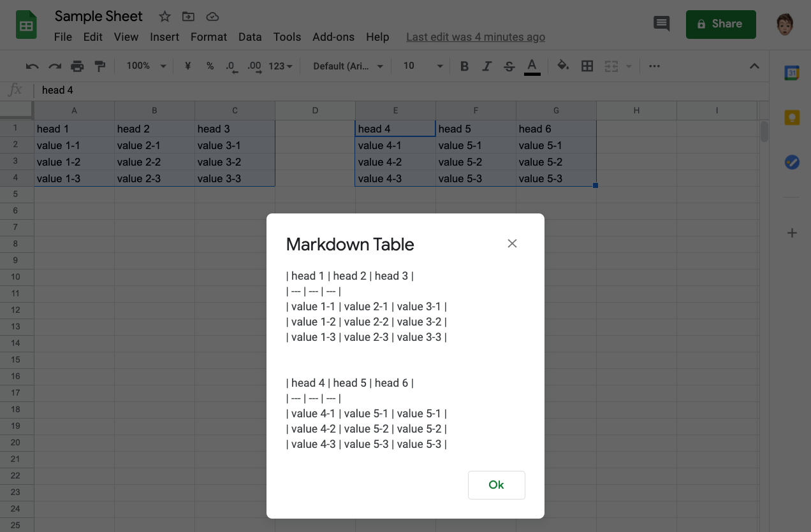Toggle strikethrough formatting

click(509, 66)
